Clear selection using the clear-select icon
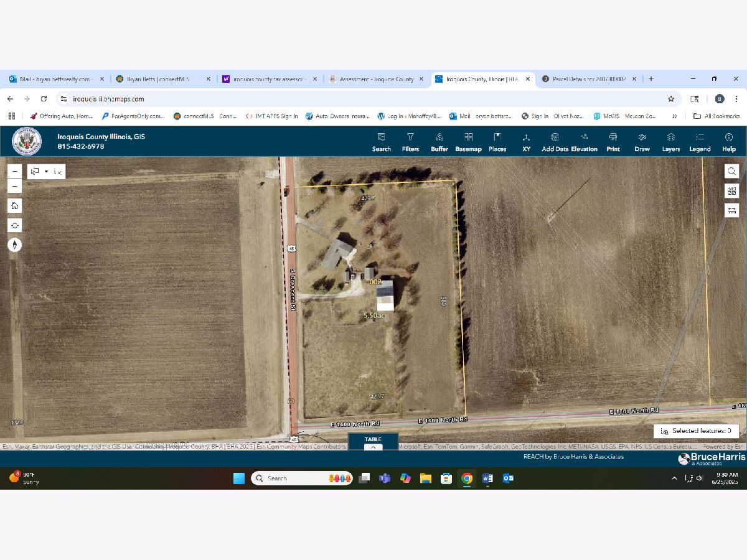 (57, 172)
